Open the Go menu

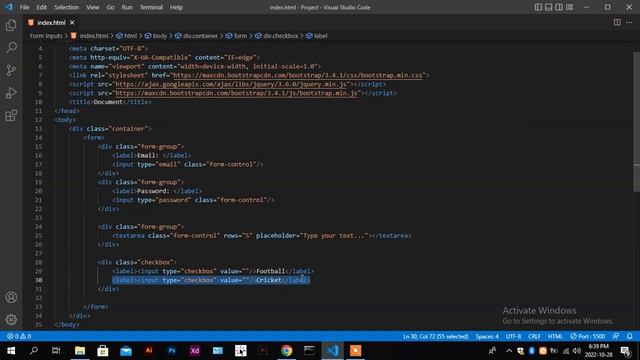coord(111,7)
